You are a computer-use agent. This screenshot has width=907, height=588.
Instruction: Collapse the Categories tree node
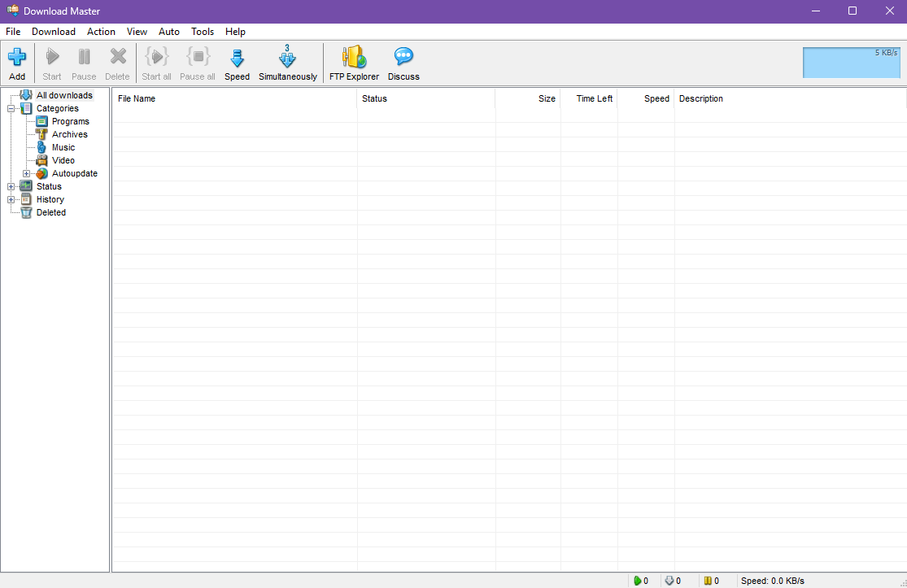coord(11,108)
